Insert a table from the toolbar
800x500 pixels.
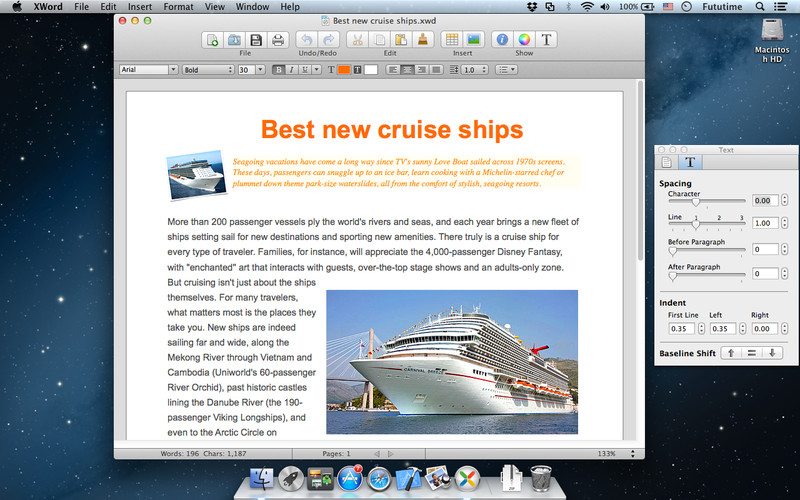tap(452, 40)
